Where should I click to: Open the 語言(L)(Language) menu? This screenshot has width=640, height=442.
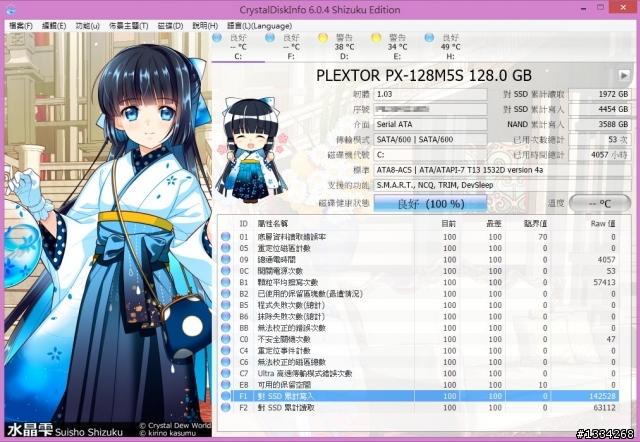(259, 26)
